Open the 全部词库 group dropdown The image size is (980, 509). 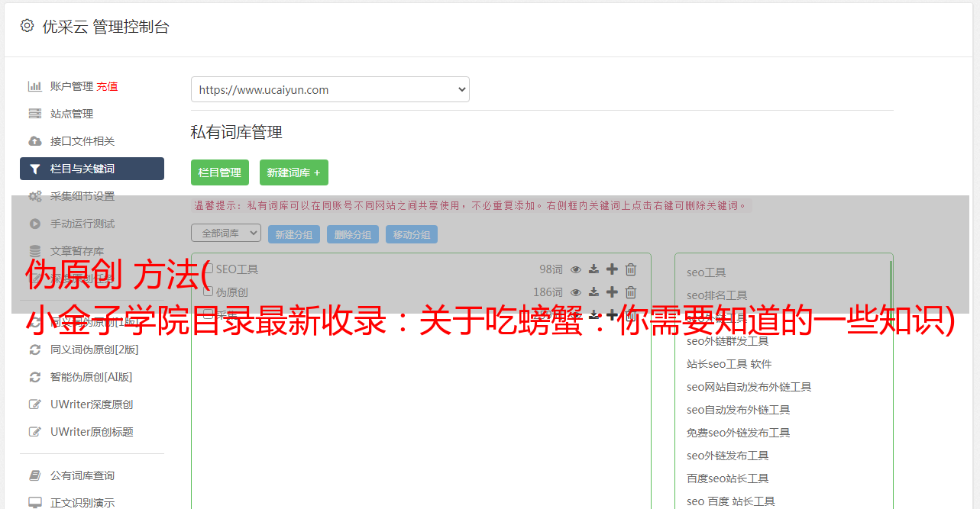click(226, 233)
